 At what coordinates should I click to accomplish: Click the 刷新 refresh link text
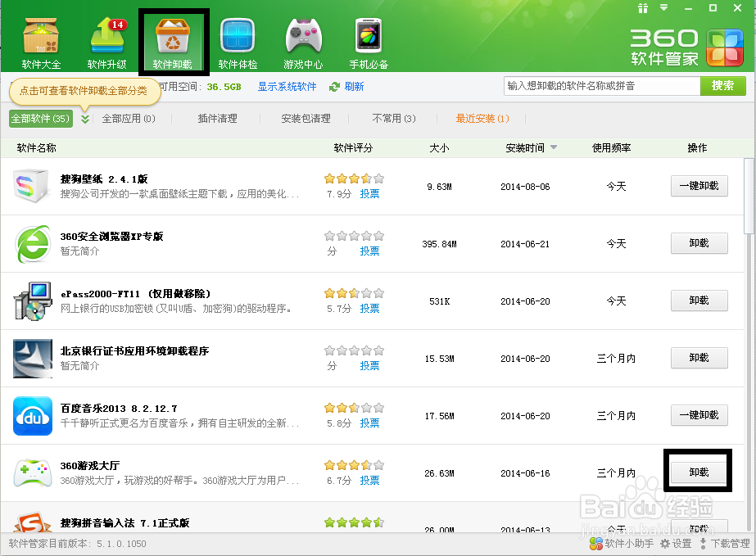pyautogui.click(x=354, y=87)
